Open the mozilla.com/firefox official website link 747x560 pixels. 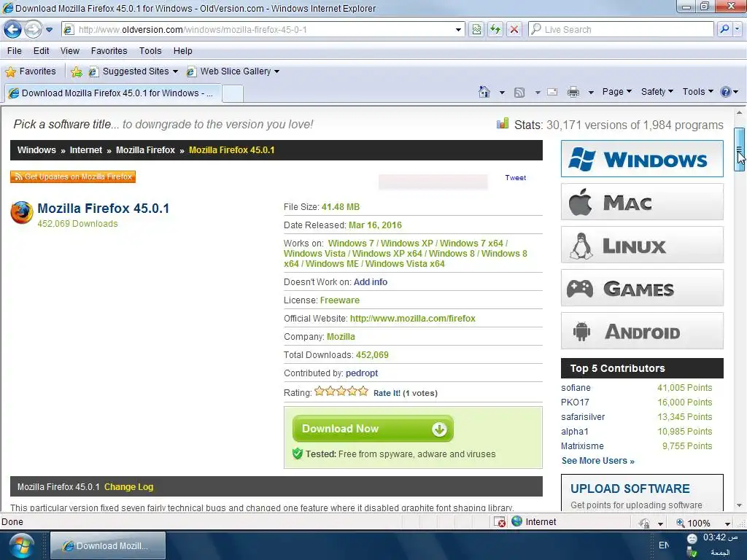coord(413,319)
